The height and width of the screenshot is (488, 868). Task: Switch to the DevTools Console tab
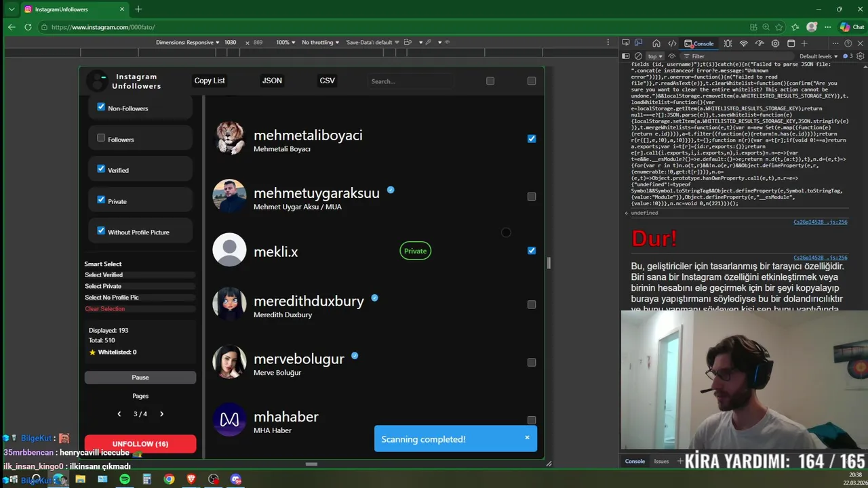699,43
